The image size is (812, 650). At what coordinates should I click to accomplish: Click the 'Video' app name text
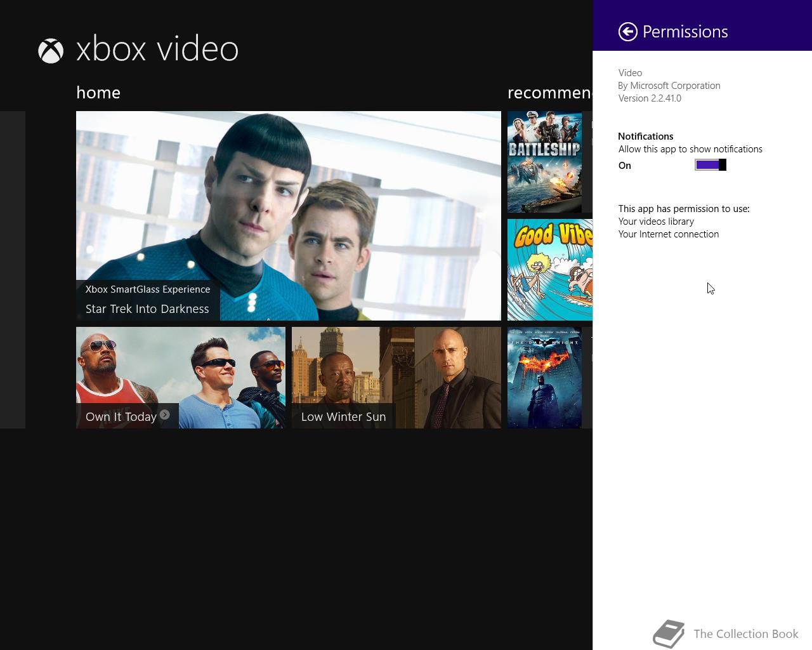tap(630, 73)
